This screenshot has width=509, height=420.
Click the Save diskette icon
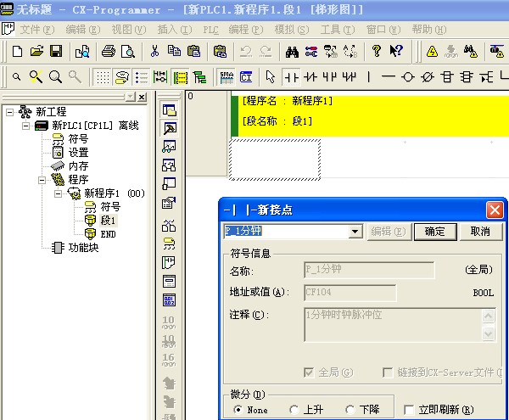[55, 51]
